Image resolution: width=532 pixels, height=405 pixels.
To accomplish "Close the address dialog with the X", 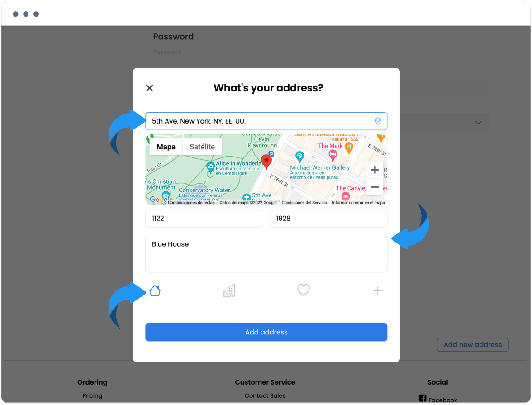I will [x=149, y=88].
